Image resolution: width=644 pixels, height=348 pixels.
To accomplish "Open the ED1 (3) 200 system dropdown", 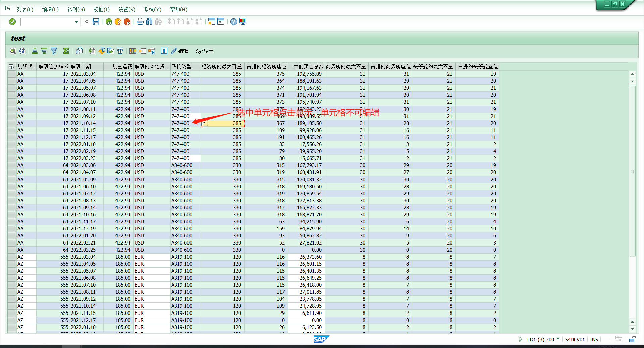I will pyautogui.click(x=558, y=339).
